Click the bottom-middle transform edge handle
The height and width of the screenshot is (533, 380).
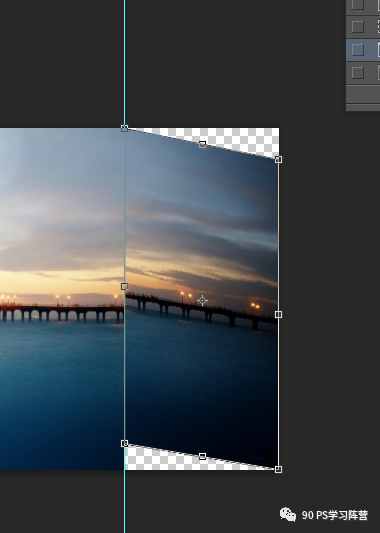202,456
